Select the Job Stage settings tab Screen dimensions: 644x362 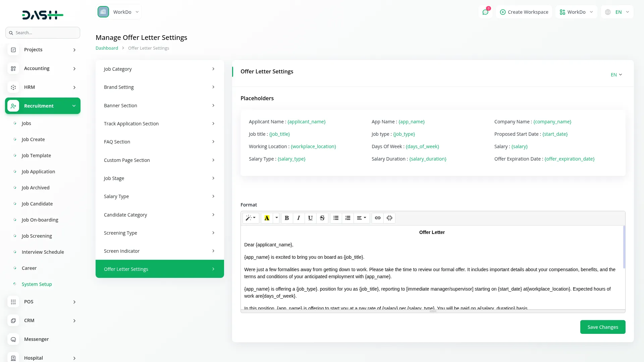pyautogui.click(x=160, y=178)
